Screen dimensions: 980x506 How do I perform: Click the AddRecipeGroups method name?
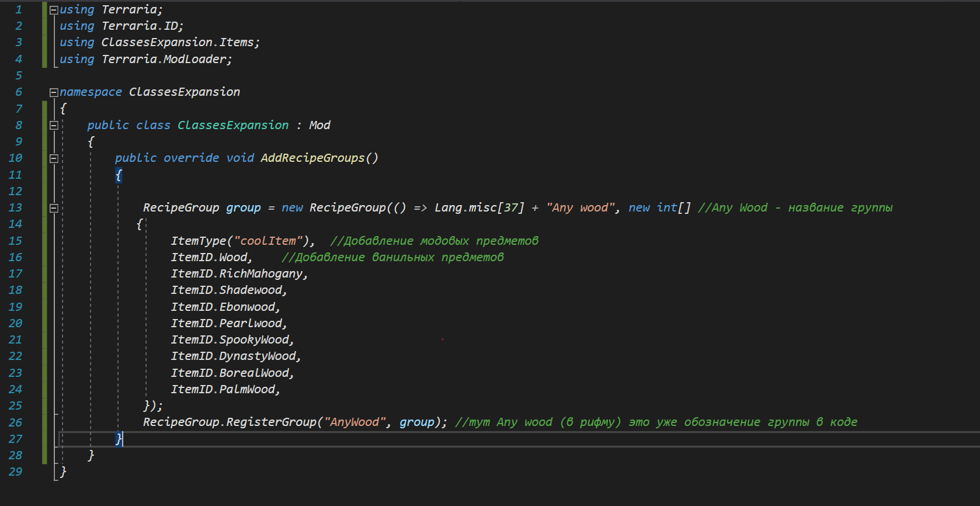point(312,158)
